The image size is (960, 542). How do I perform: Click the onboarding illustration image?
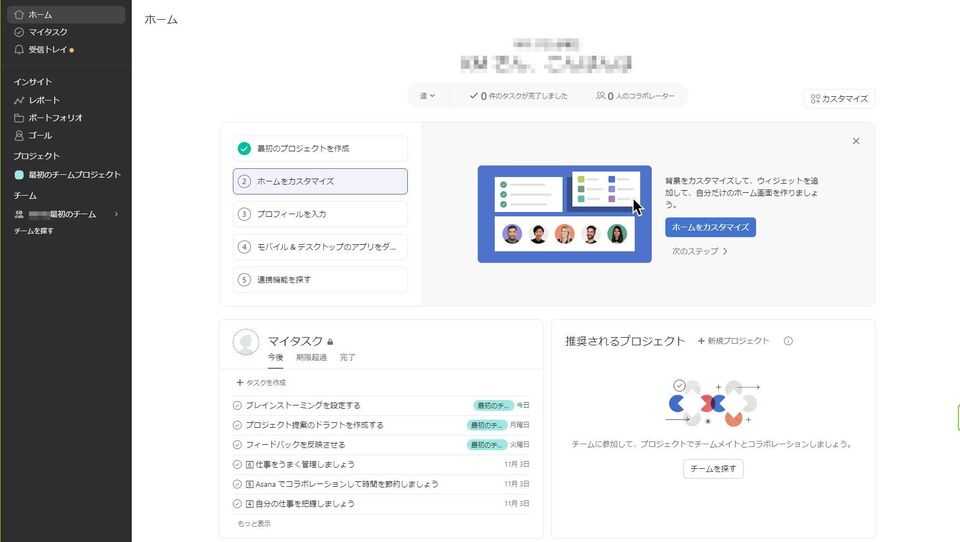coord(564,214)
